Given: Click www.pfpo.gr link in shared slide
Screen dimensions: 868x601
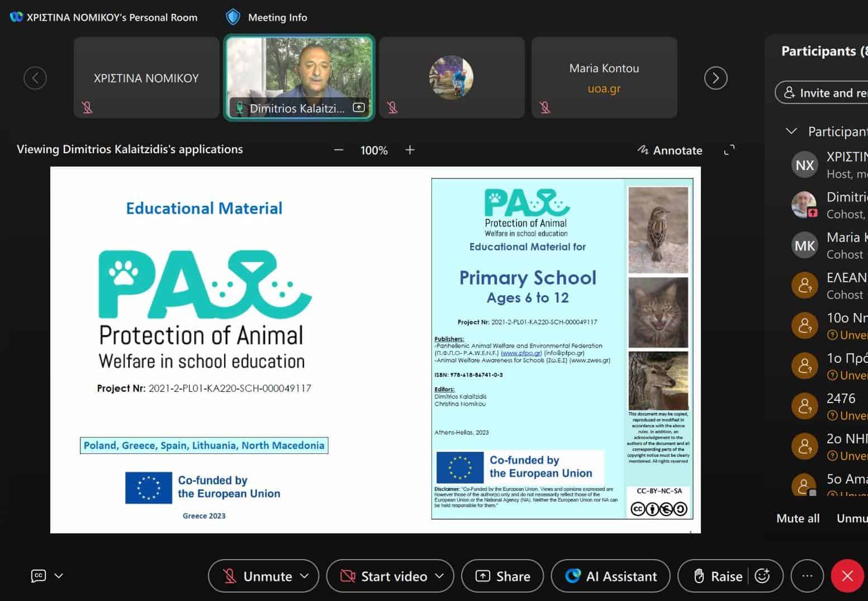Looking at the screenshot, I should 521,353.
